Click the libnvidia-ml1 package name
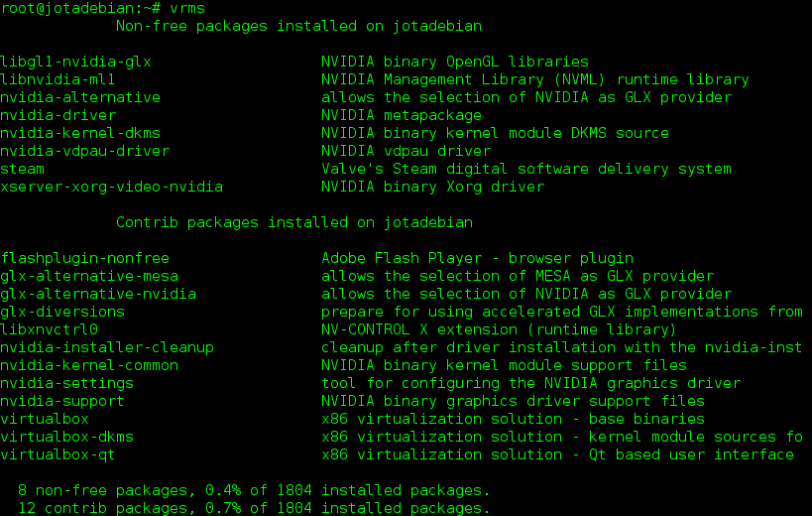 (58, 79)
